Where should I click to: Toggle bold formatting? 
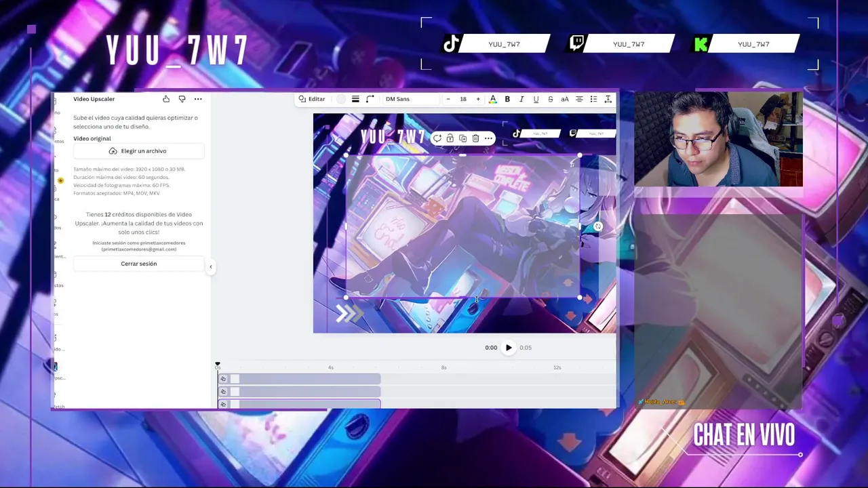[x=507, y=99]
